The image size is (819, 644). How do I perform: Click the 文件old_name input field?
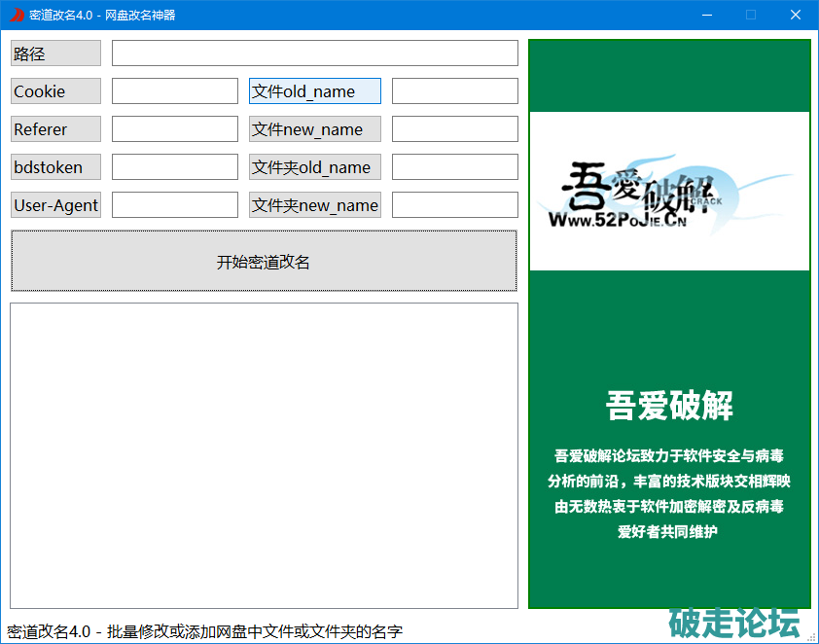pyautogui.click(x=454, y=91)
